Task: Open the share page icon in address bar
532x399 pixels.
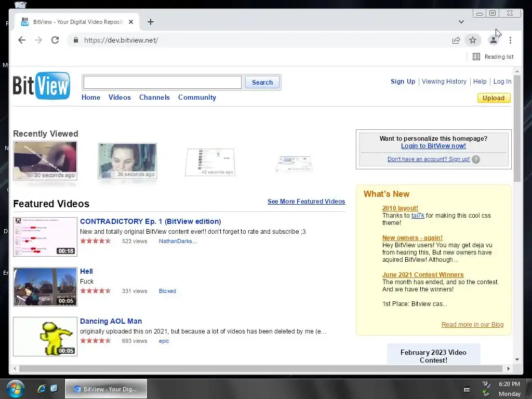Action: [x=456, y=41]
